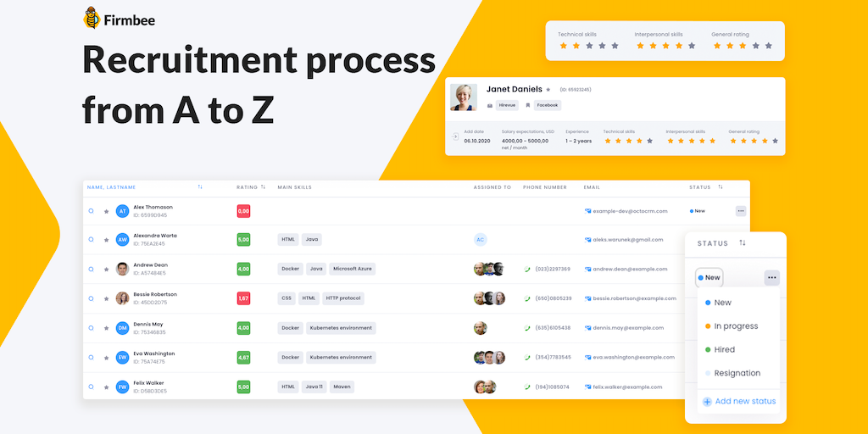Viewport: 868px width, 434px height.
Task: Click email icon beside felix.walker@example.com
Action: tap(588, 387)
